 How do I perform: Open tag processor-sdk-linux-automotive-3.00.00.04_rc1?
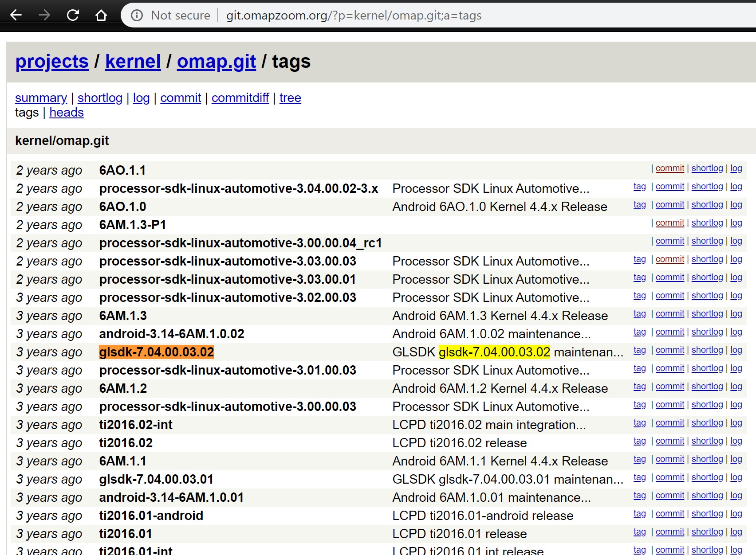(240, 243)
